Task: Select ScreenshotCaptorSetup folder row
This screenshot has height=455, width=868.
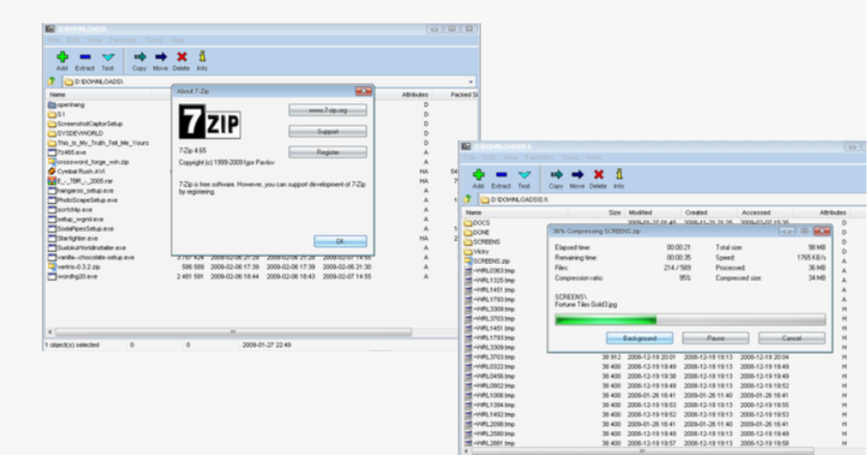Action: click(86, 124)
